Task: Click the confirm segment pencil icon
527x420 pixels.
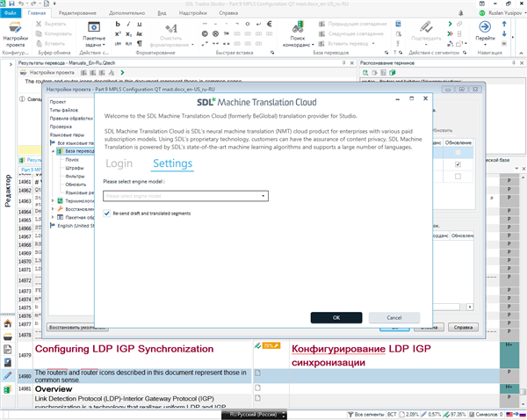Action: point(426,27)
